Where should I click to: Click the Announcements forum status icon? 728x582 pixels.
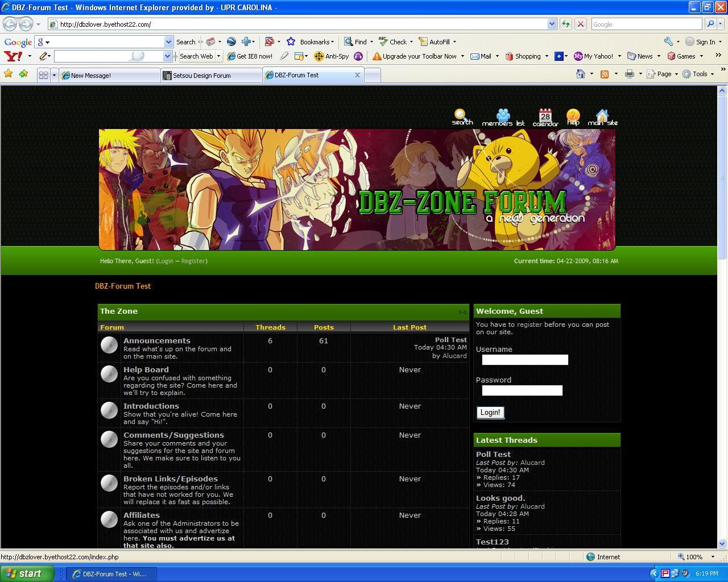(x=109, y=345)
